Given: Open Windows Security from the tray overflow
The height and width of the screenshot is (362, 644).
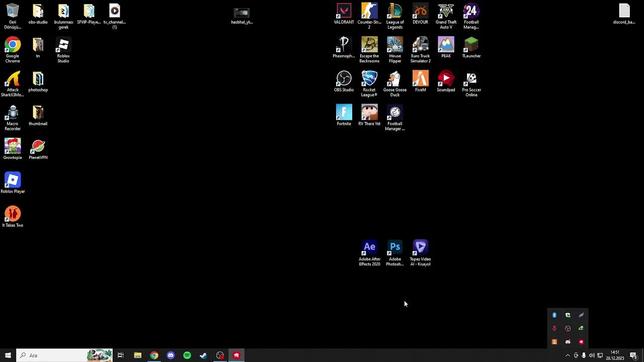Looking at the screenshot, I should [568, 315].
